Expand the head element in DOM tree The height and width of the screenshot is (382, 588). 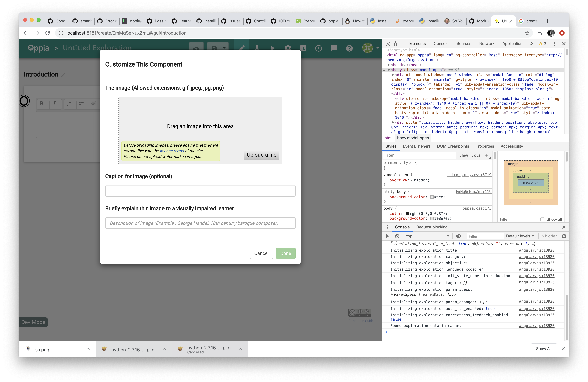[x=389, y=65]
